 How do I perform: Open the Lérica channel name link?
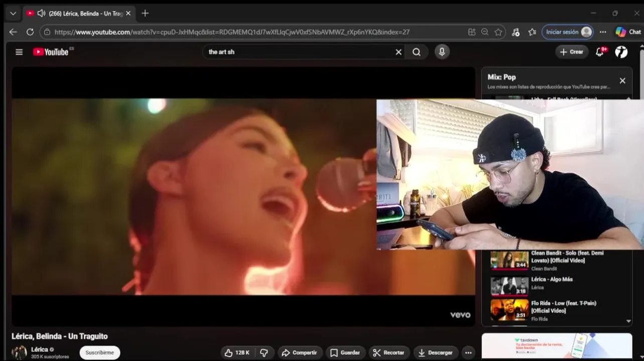(x=39, y=349)
